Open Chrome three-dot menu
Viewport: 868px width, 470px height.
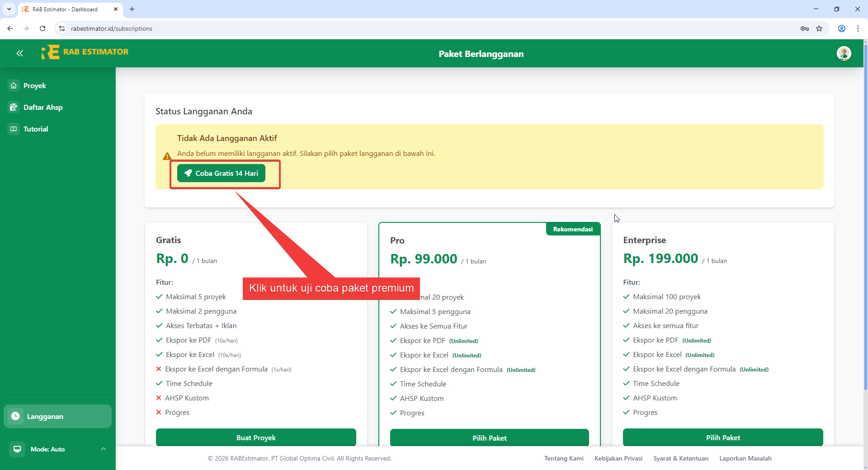coord(858,28)
